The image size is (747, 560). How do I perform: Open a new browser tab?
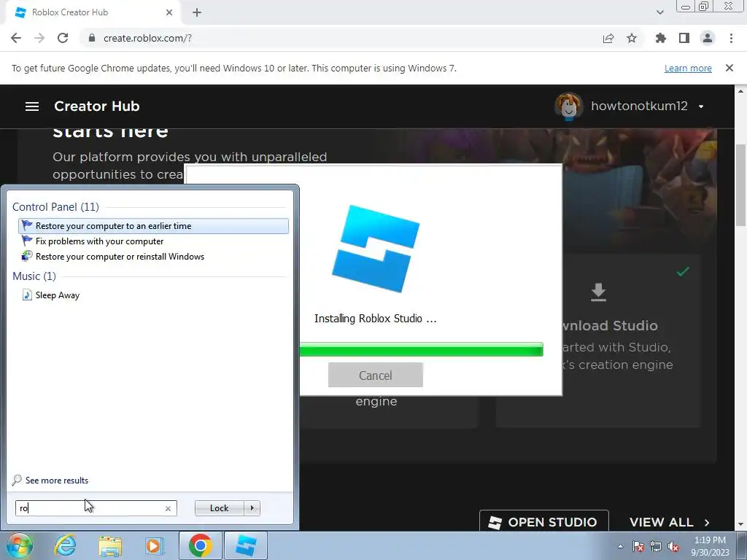197,12
